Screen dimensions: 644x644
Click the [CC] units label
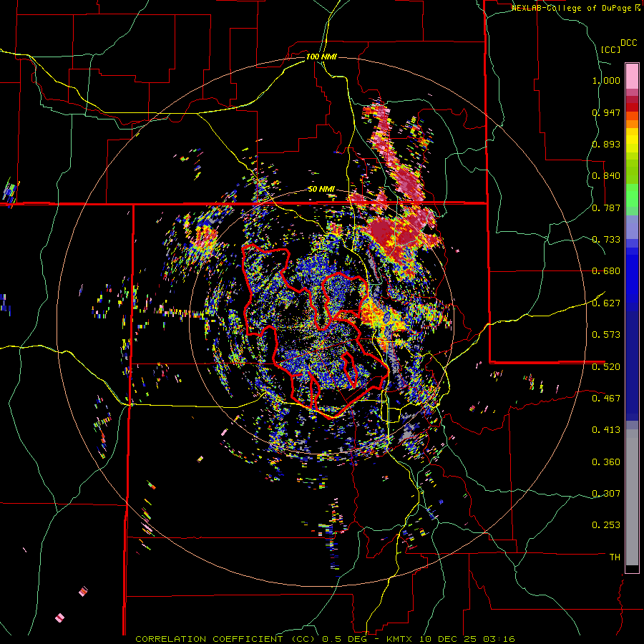pyautogui.click(x=610, y=49)
